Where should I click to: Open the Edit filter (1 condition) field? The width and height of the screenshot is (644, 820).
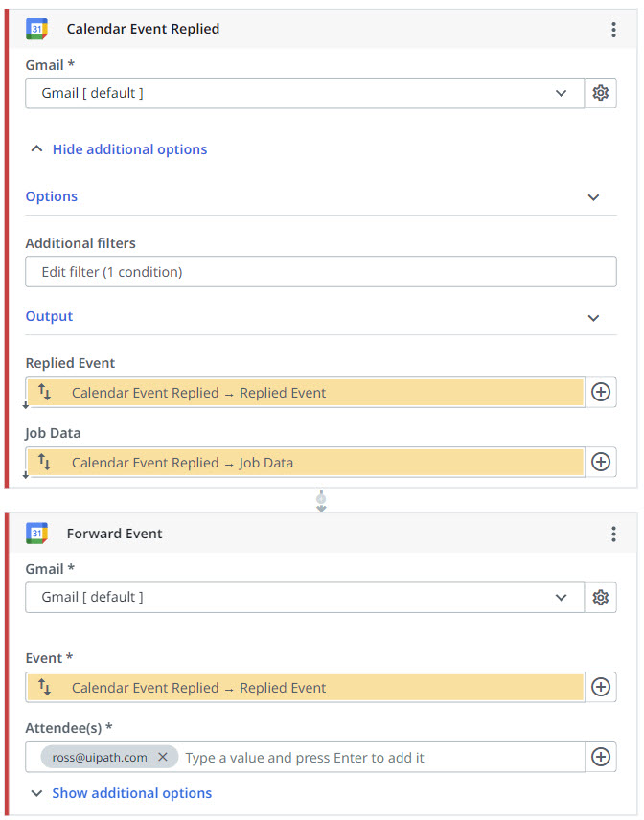coord(320,272)
